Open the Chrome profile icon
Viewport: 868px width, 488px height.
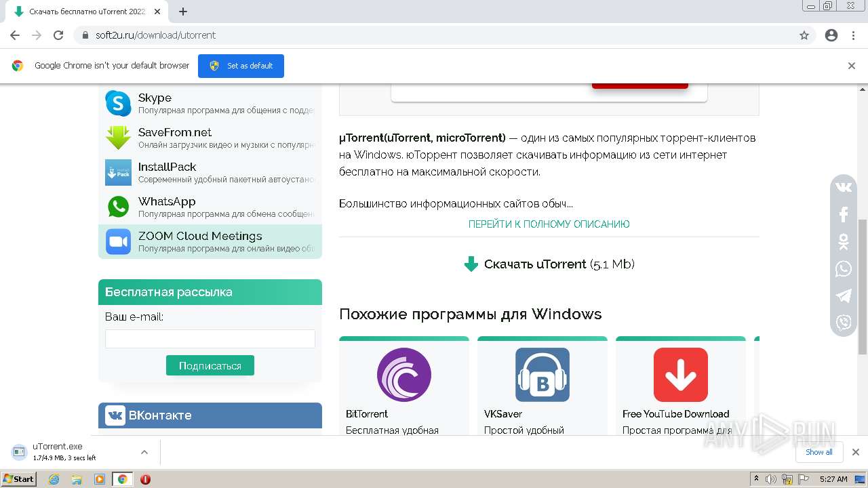click(x=831, y=35)
